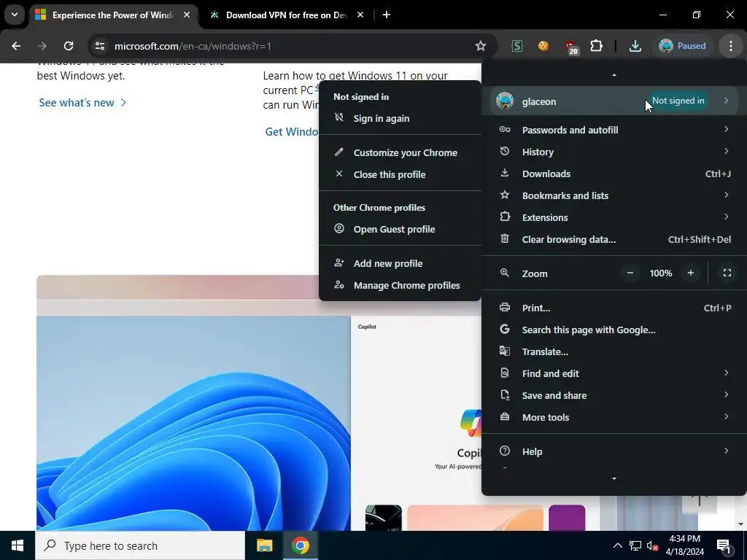Viewport: 747px width, 560px height.
Task: Select Print... in the menu
Action: 614,308
